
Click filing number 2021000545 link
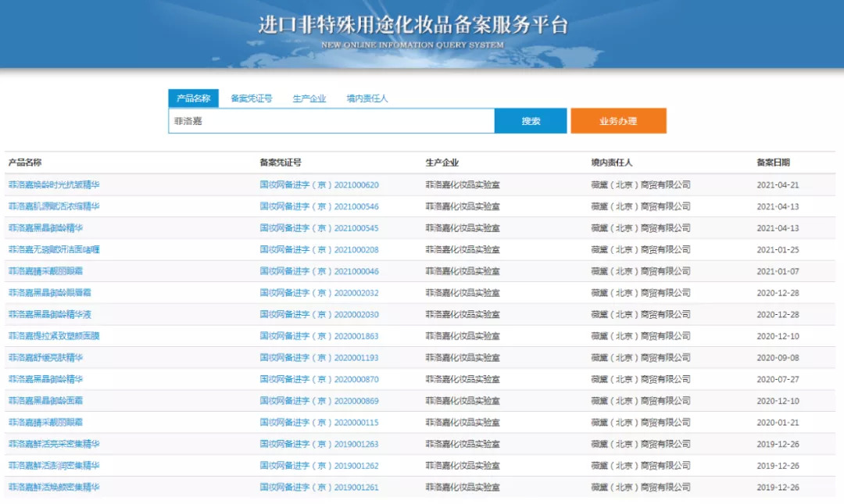point(319,228)
